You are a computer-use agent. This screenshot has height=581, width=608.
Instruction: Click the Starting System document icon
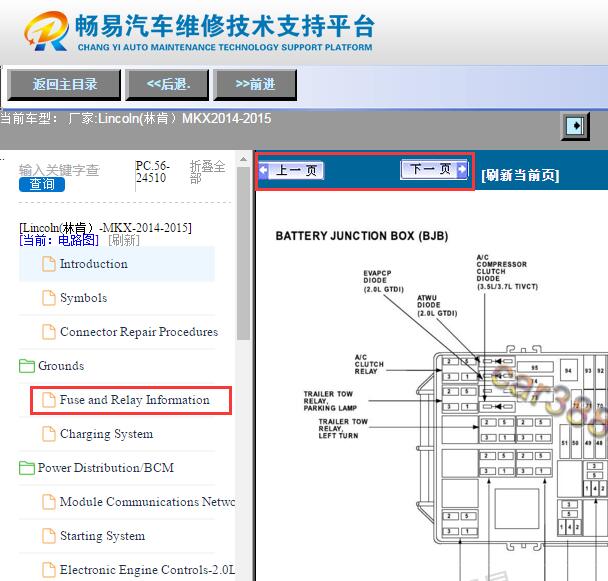[x=48, y=536]
